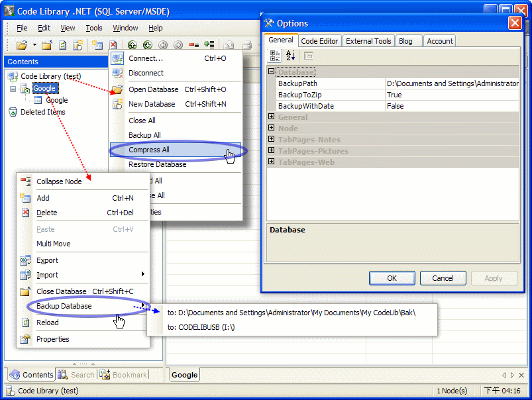The image size is (532, 400).
Task: Click the grey right arrow toolbar icon
Action: pos(178,45)
